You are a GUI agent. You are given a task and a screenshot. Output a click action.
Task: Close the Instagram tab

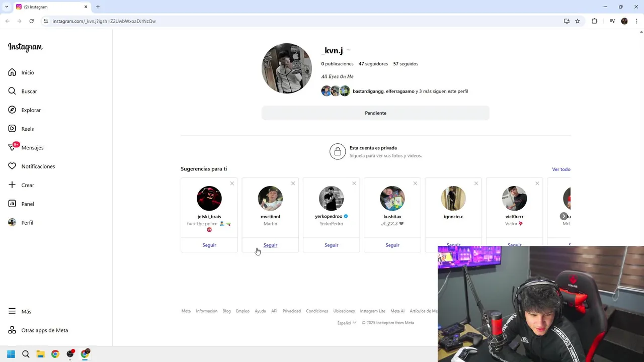86,7
